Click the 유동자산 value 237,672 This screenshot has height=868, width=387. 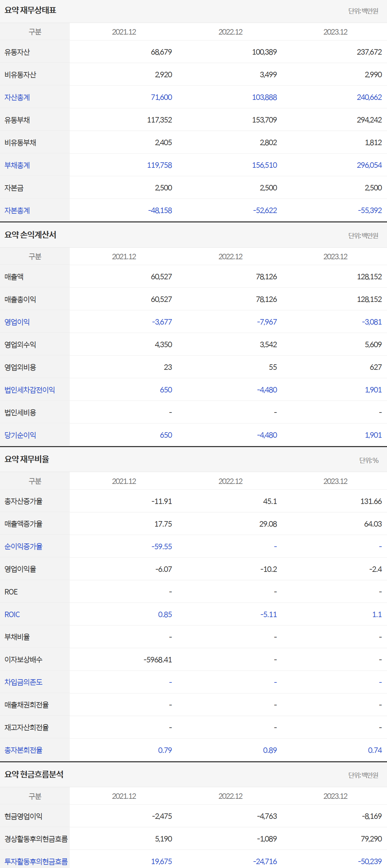point(369,52)
